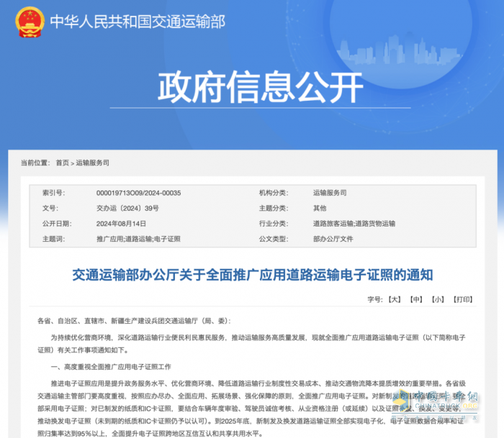Select the publish date 2024年08月14日
Image resolution: width=504 pixels, height=438 pixels.
(121, 224)
